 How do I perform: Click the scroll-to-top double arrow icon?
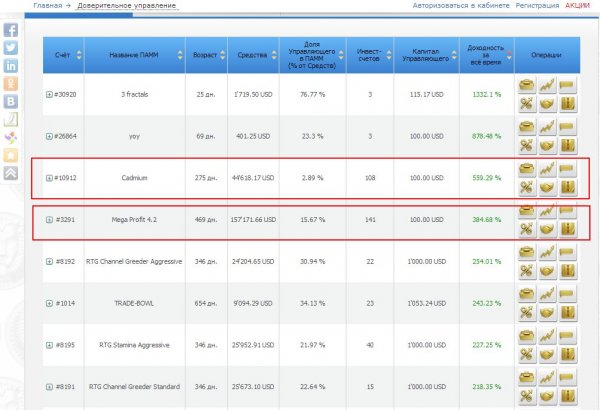(11, 173)
